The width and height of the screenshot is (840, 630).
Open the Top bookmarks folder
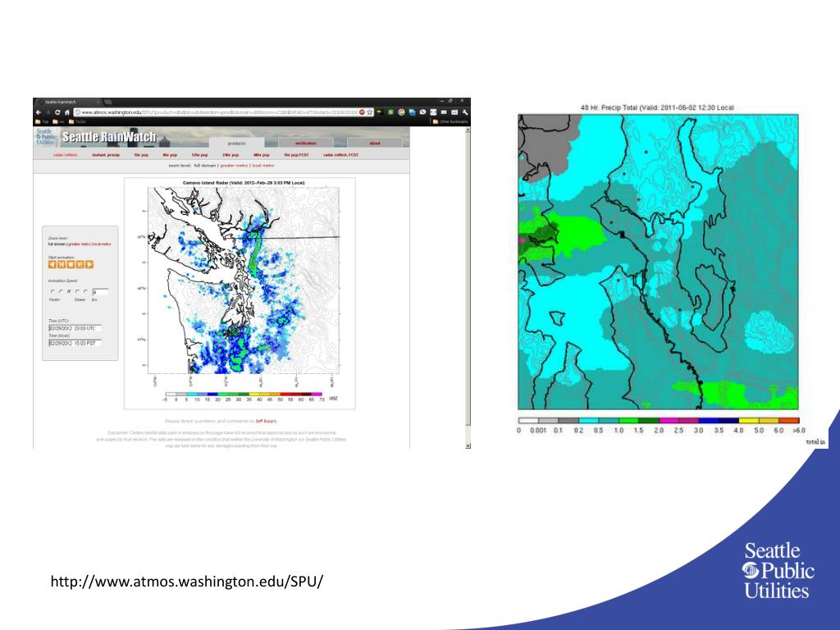(42, 121)
